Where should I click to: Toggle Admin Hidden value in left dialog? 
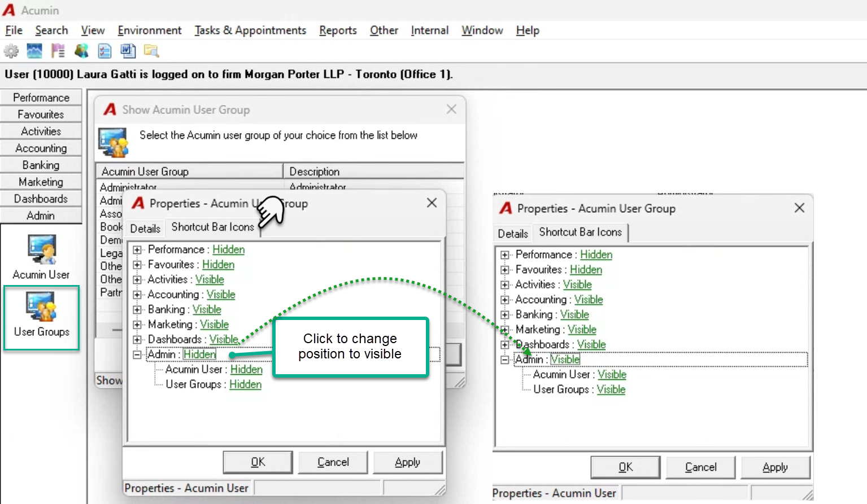[199, 354]
